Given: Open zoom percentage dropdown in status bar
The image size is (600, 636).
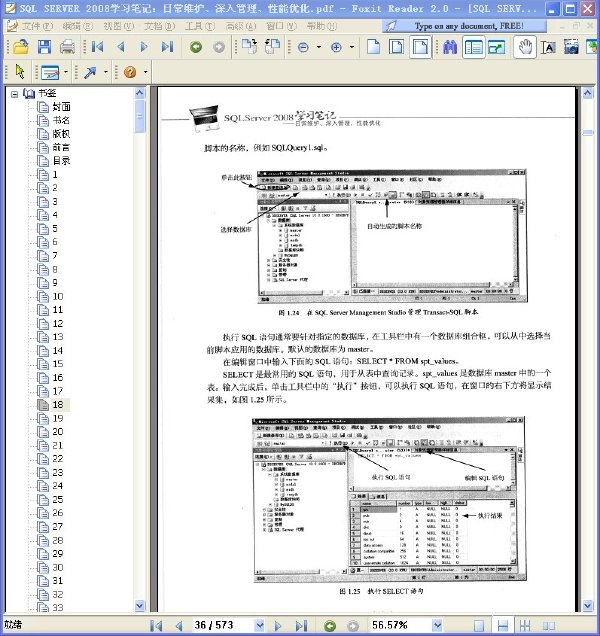Looking at the screenshot, I should [x=437, y=625].
